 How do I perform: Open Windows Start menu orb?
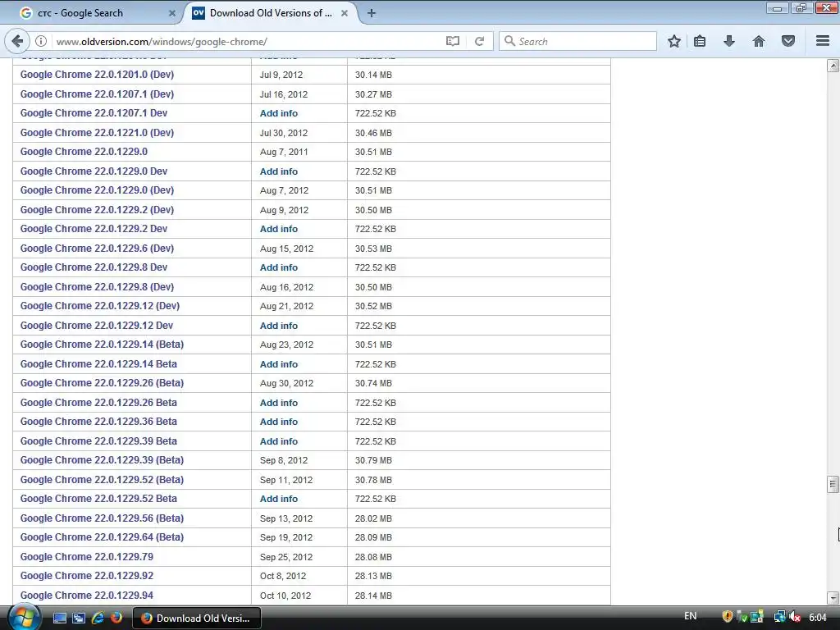tap(23, 619)
